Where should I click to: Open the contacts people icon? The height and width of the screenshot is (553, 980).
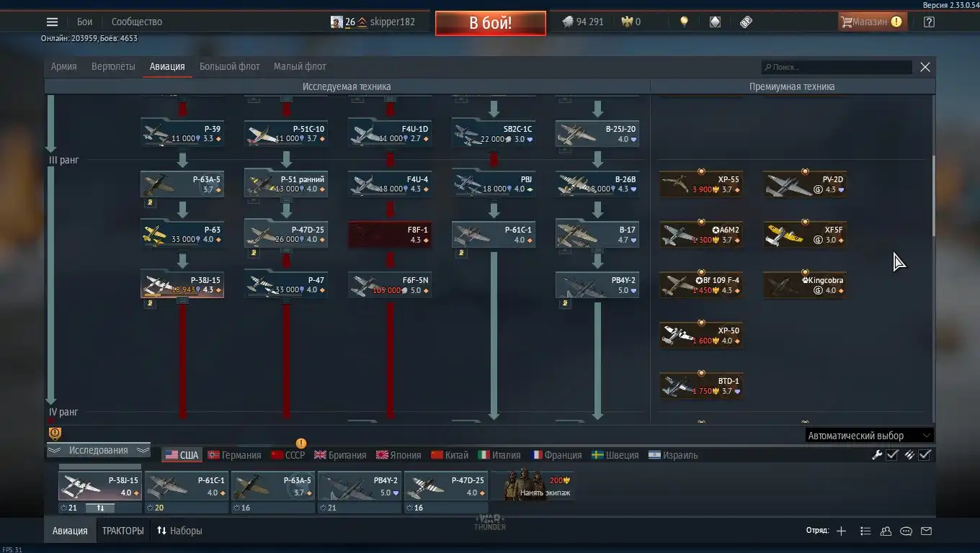tap(886, 531)
